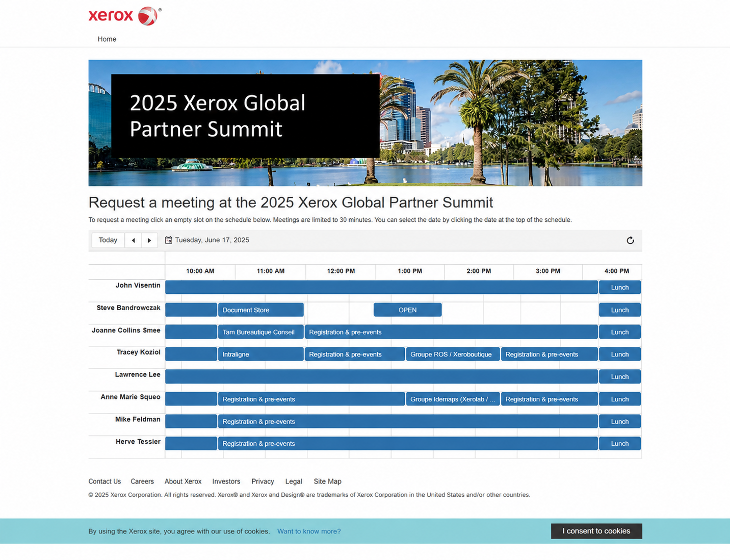Open the Investors footer link
Image resolution: width=730 pixels, height=560 pixels.
pos(226,481)
